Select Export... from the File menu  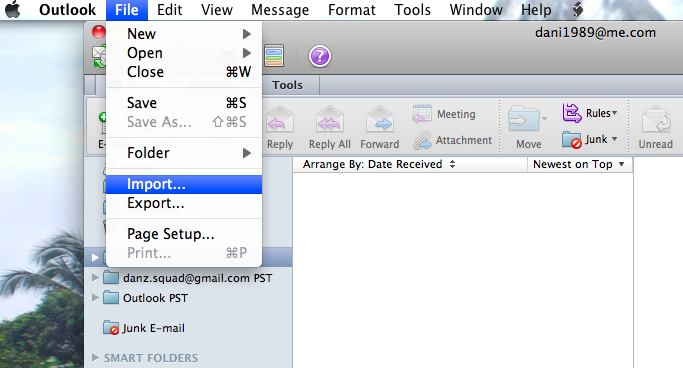pos(184,203)
